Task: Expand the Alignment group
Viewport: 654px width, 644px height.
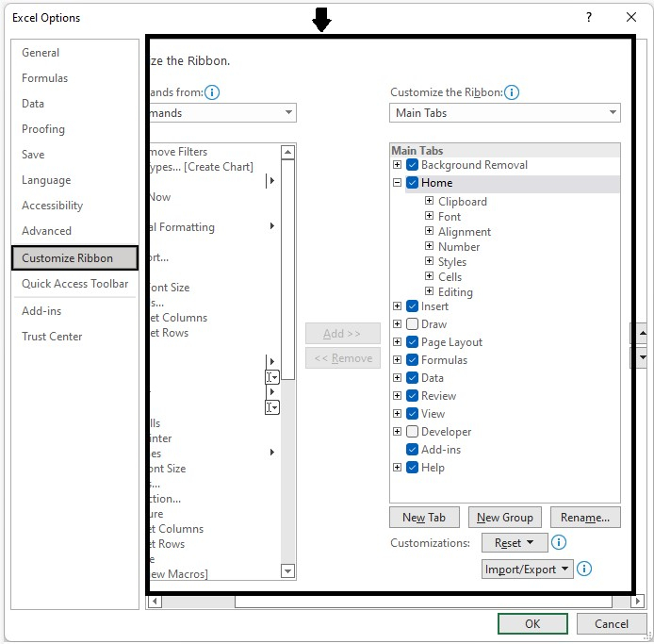Action: (x=429, y=231)
